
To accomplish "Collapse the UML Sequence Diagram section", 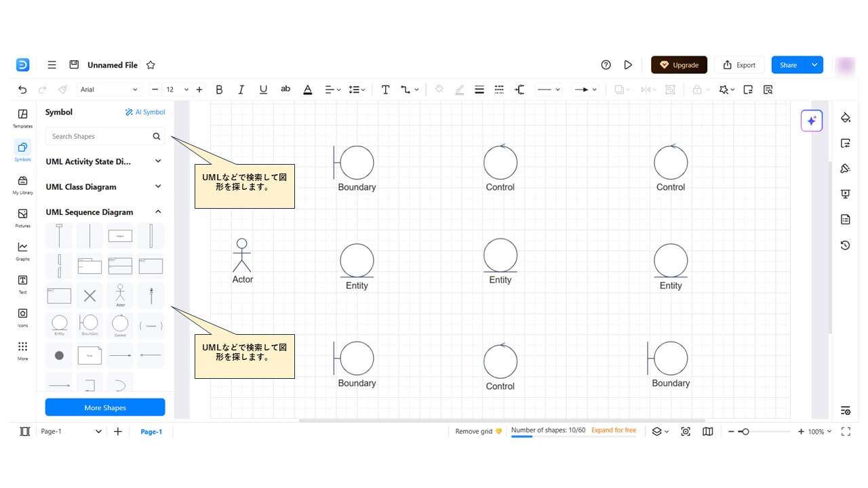I will pyautogui.click(x=157, y=211).
